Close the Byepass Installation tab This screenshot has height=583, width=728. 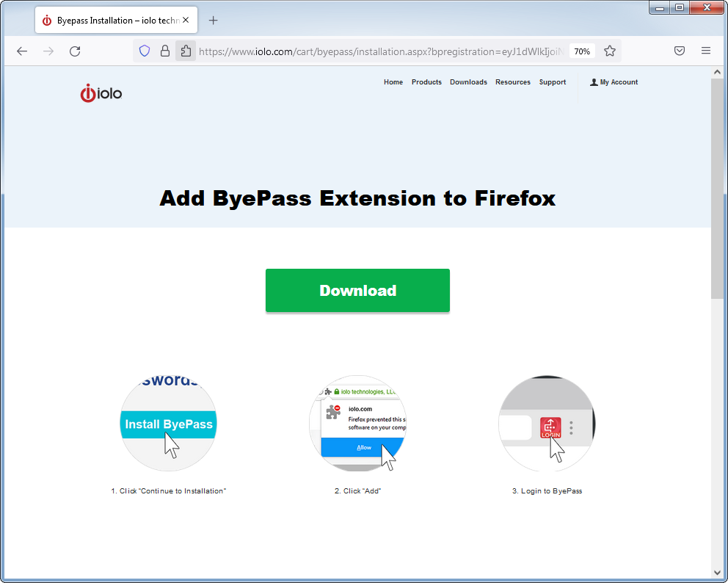[186, 21]
